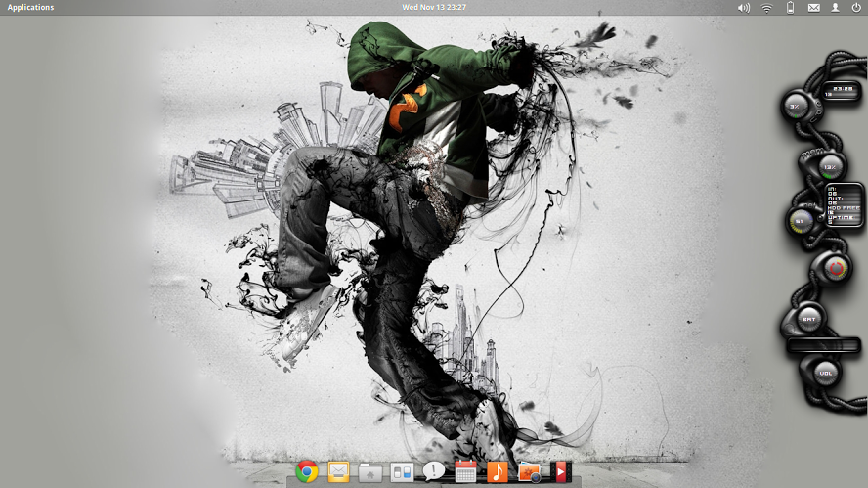Open the battery power indicator
This screenshot has height=488, width=868.
[791, 7]
